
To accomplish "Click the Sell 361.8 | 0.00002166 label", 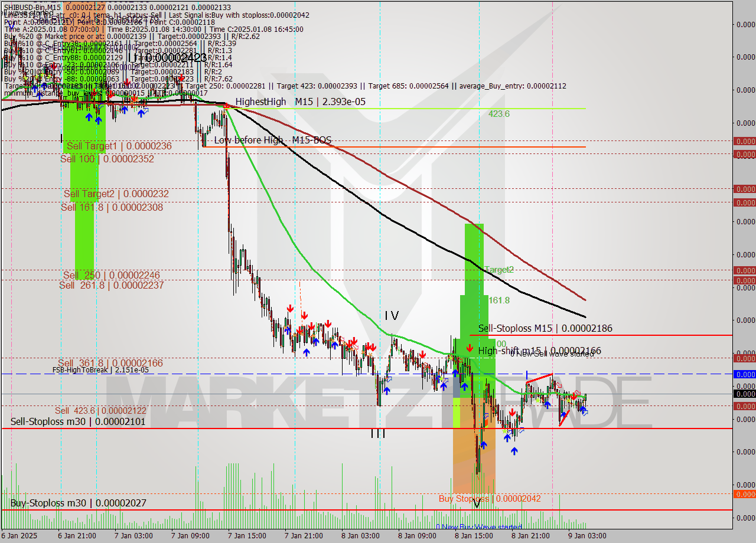I will click(x=110, y=363).
